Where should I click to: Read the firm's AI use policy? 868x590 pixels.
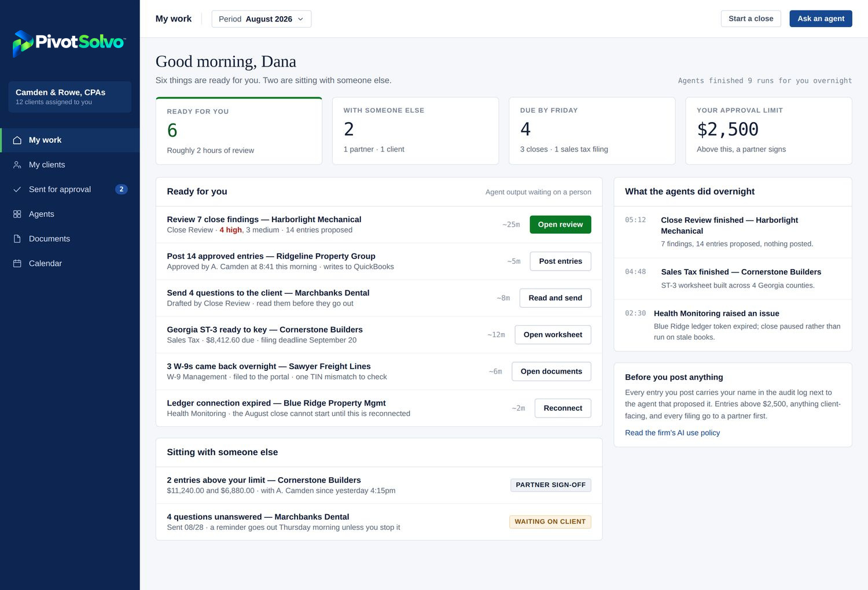click(x=672, y=433)
